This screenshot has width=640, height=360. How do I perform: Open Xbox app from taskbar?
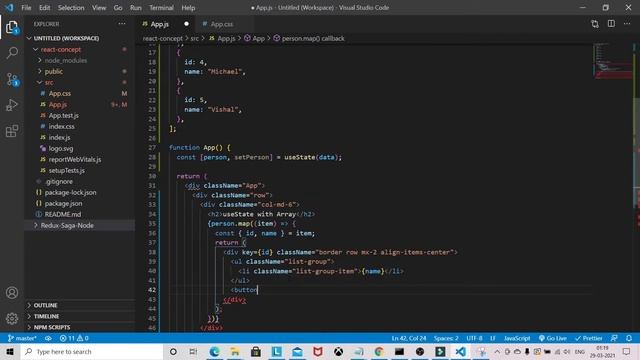click(x=338, y=351)
